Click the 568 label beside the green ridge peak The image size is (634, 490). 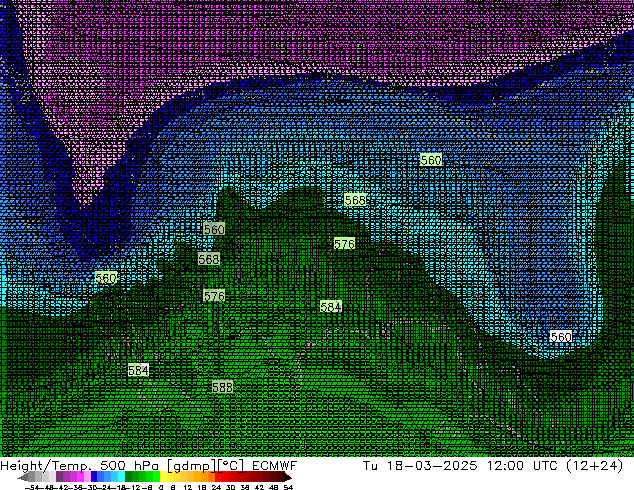click(355, 200)
